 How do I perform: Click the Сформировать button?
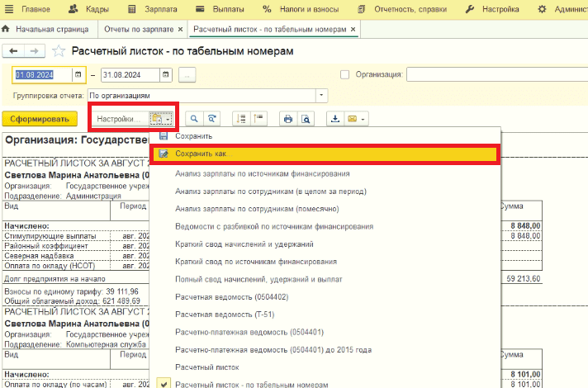point(40,119)
